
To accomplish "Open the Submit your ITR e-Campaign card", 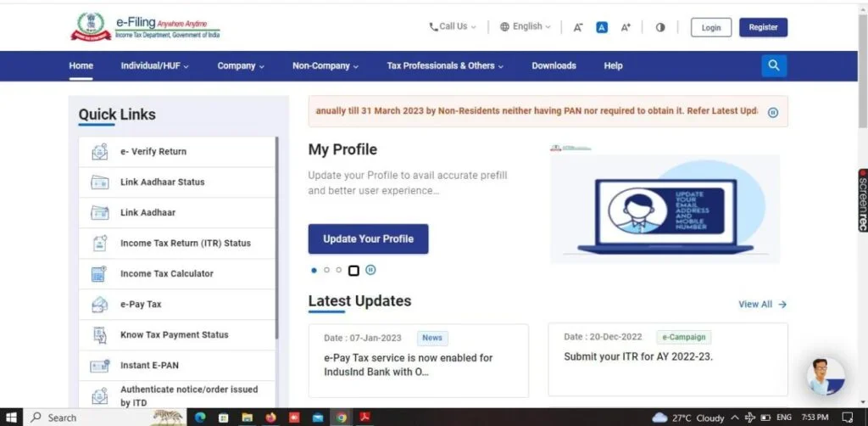I will 668,360.
